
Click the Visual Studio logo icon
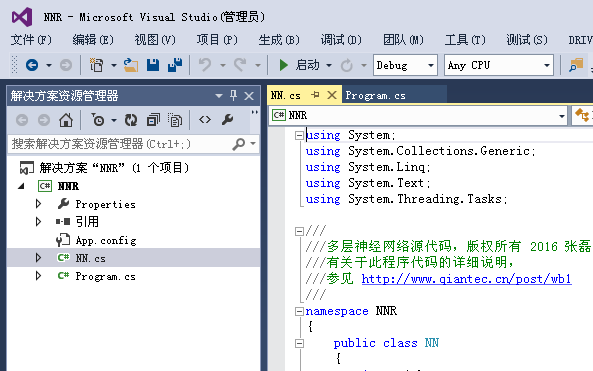tap(22, 17)
